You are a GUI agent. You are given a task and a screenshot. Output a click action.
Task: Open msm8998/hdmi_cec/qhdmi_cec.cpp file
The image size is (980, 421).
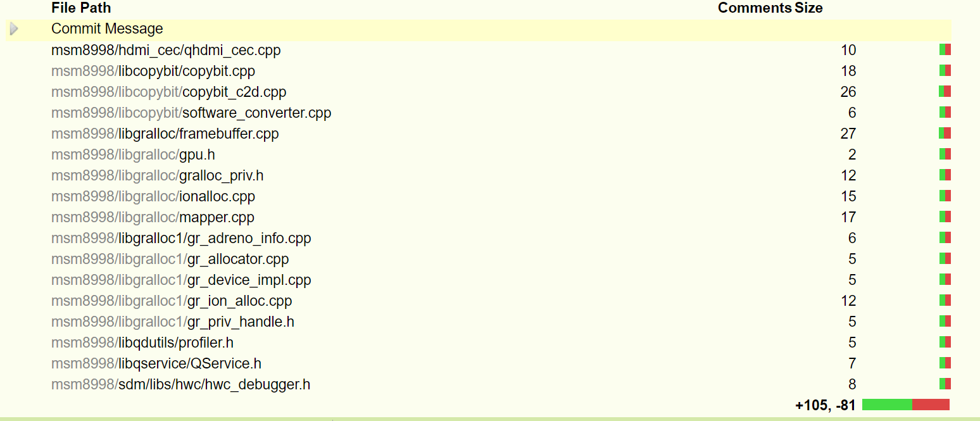166,50
